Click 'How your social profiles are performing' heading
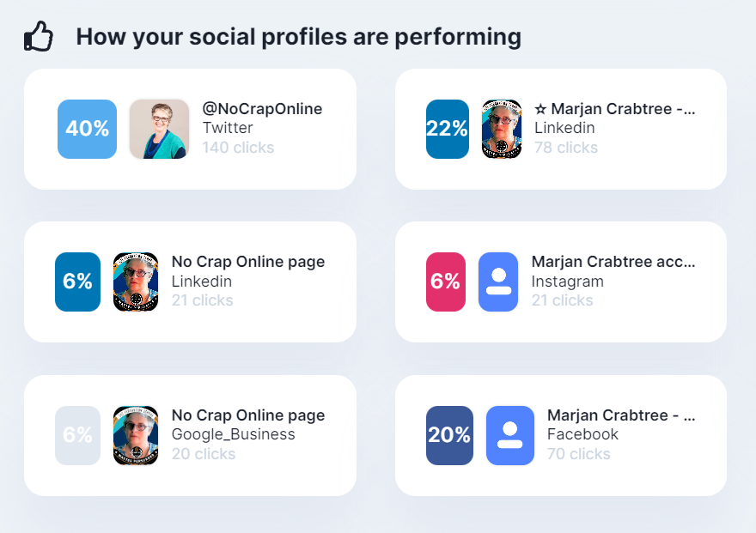The height and width of the screenshot is (533, 756). click(298, 37)
